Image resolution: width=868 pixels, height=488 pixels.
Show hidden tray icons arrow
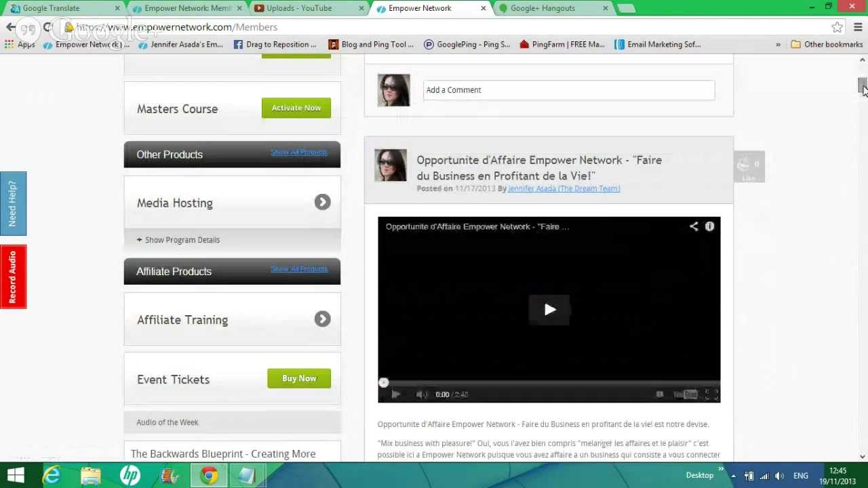click(x=733, y=476)
